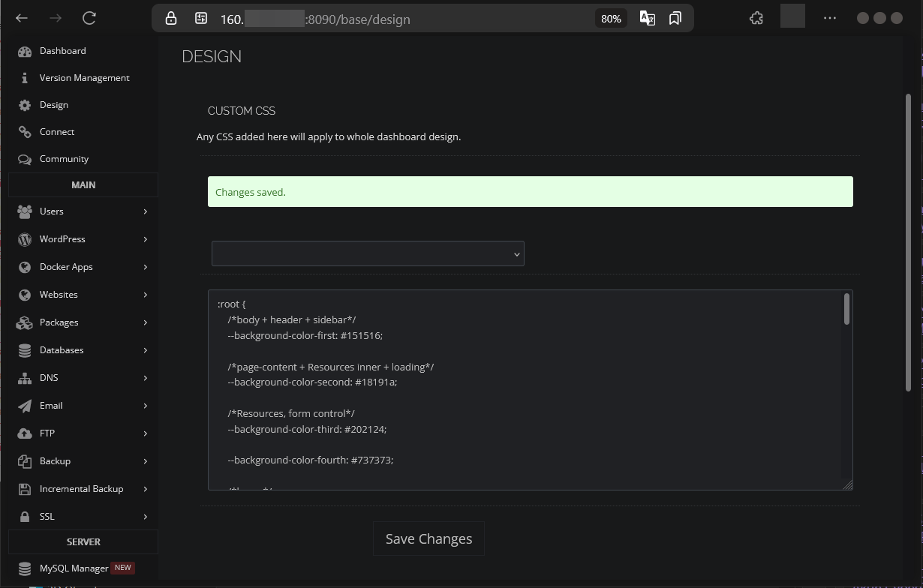Screen dimensions: 923x588
Task: Select the Packages cubes icon
Action: click(x=25, y=322)
